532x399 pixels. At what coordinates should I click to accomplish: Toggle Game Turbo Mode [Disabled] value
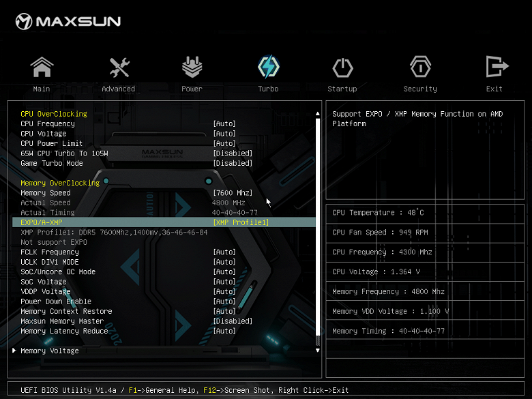233,163
